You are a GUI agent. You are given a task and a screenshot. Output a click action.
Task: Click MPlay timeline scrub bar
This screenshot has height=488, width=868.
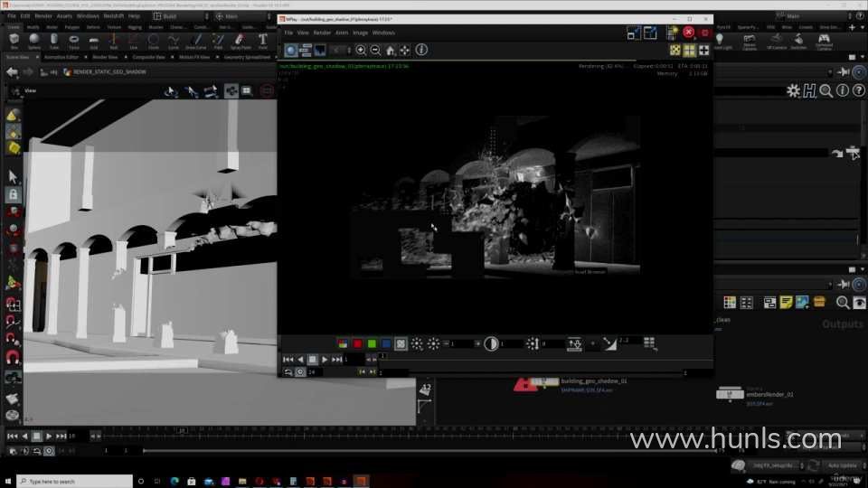[x=545, y=359]
